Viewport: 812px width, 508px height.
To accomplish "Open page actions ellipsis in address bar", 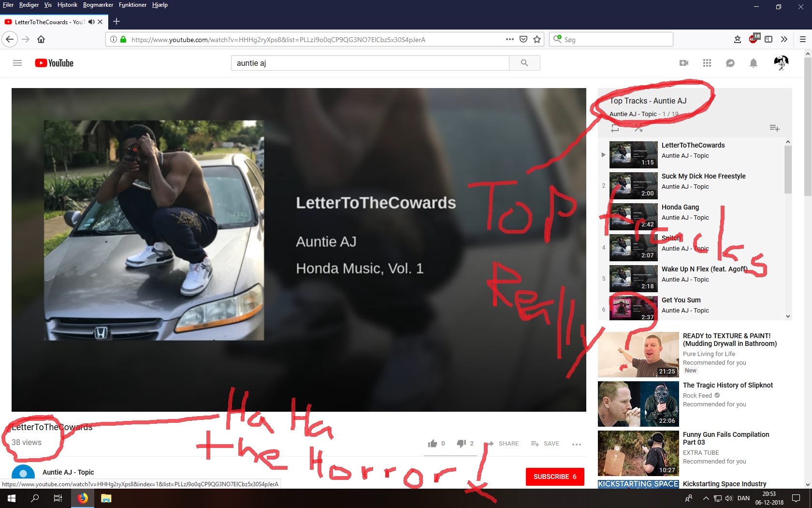I will (509, 40).
